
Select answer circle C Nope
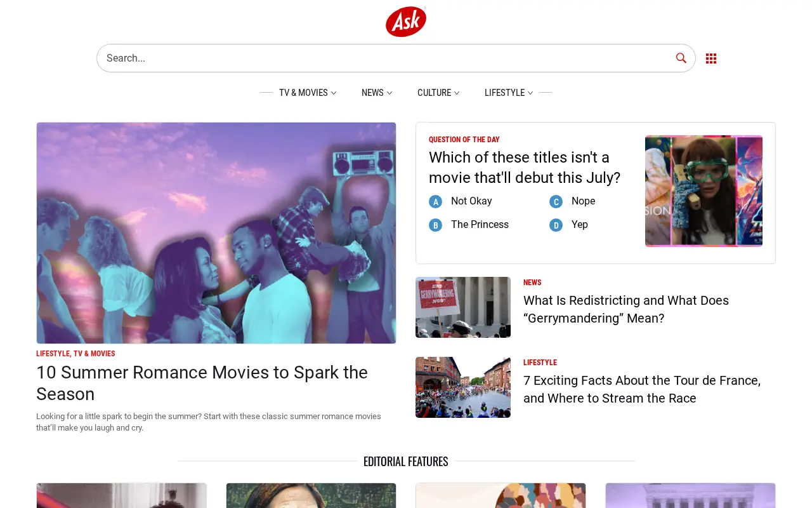(556, 201)
